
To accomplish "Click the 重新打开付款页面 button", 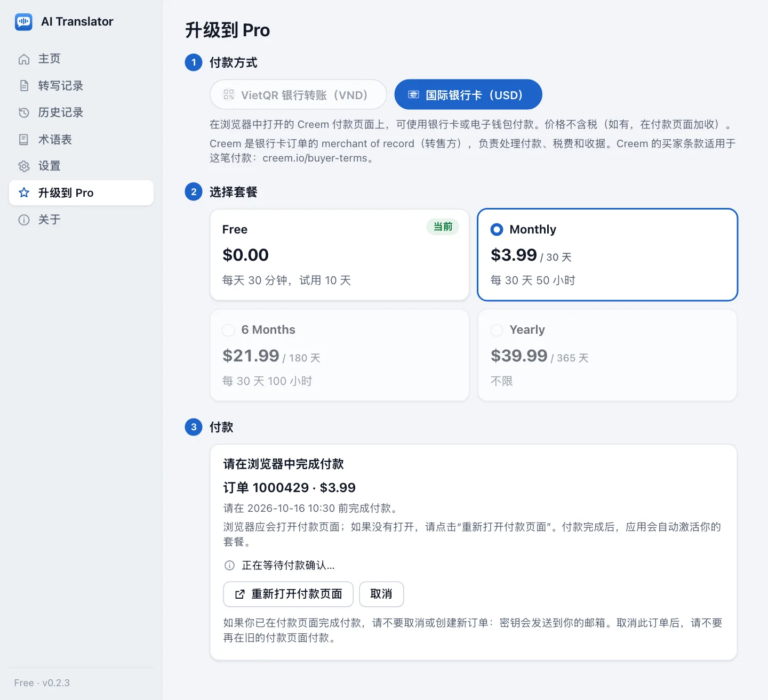I will coord(288,594).
